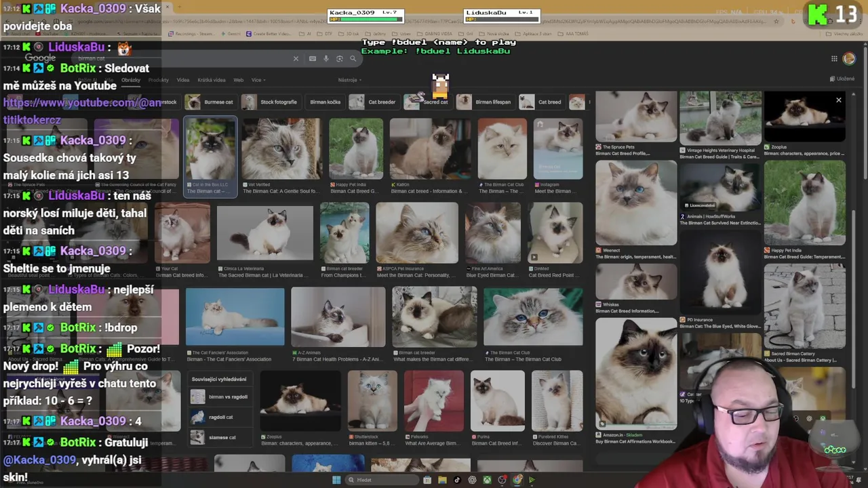Click the magnifier search icon in search bar
The width and height of the screenshot is (868, 488).
coord(353,59)
